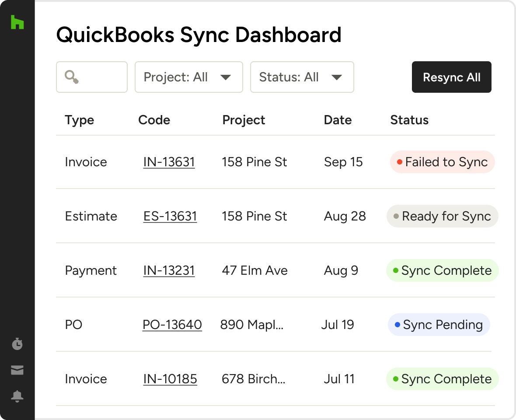Open the inbox mail icon

click(x=17, y=371)
